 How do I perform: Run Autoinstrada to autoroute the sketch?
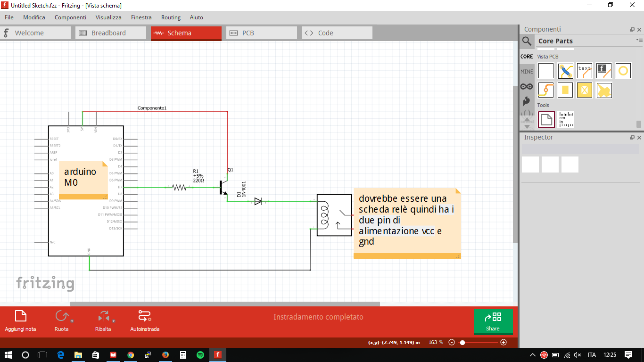pos(144,321)
